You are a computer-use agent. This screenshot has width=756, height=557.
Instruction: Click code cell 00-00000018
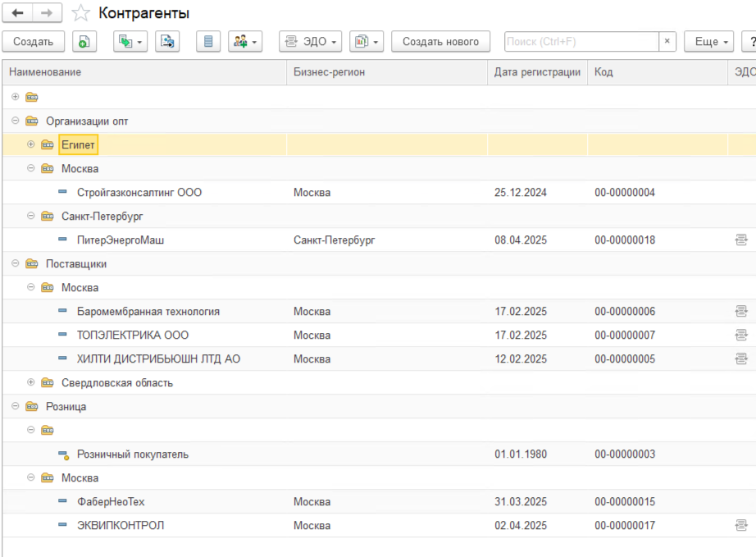pyautogui.click(x=625, y=240)
